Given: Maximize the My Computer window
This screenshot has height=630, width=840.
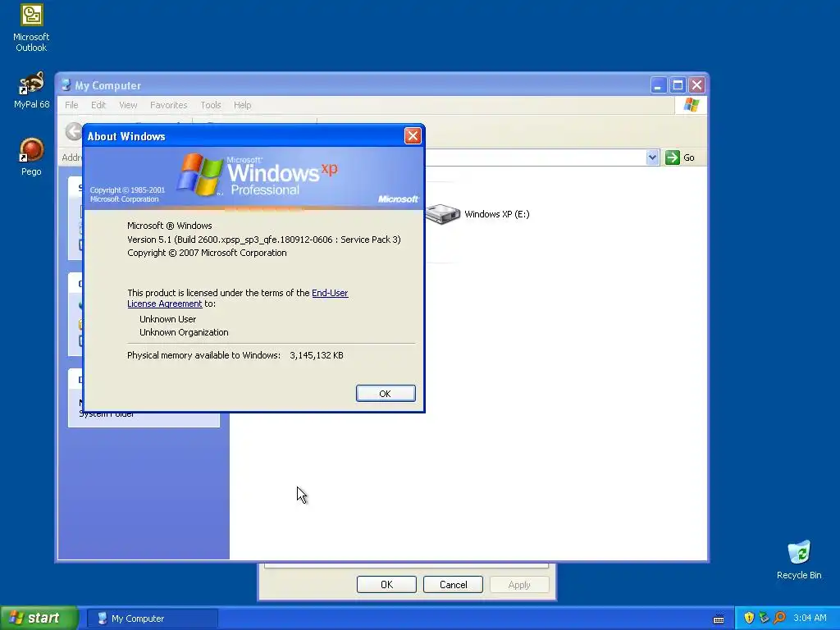Looking at the screenshot, I should click(678, 85).
